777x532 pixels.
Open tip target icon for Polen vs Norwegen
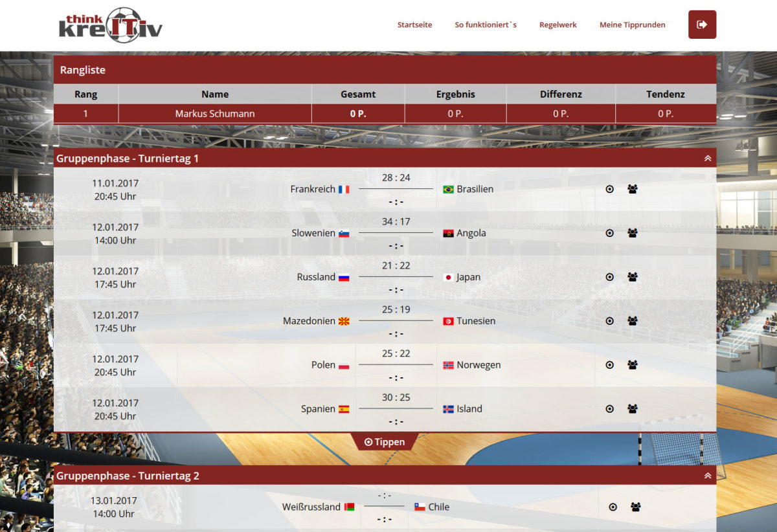[x=609, y=365]
